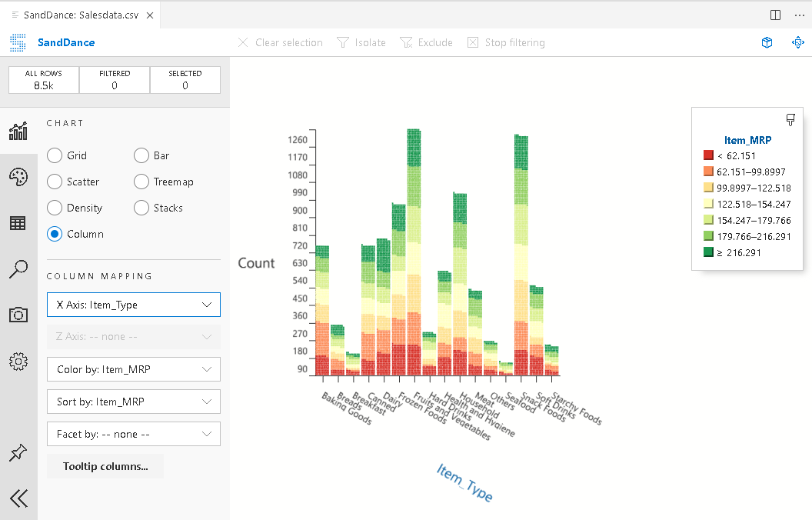The width and height of the screenshot is (812, 520).
Task: Click the SELECTED 0 counter
Action: [x=185, y=80]
